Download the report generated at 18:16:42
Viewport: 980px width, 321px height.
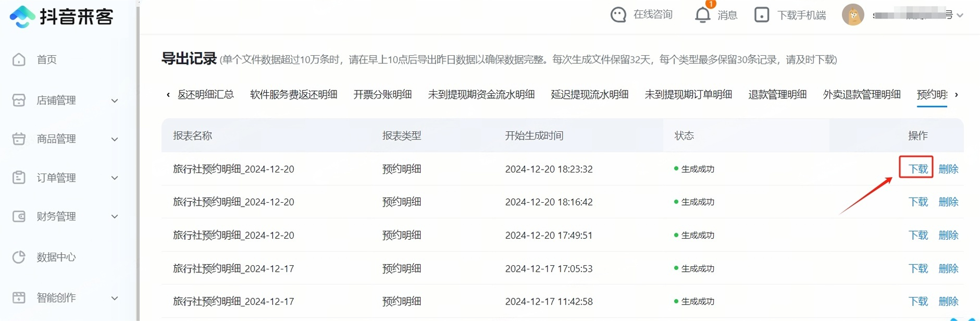point(918,202)
